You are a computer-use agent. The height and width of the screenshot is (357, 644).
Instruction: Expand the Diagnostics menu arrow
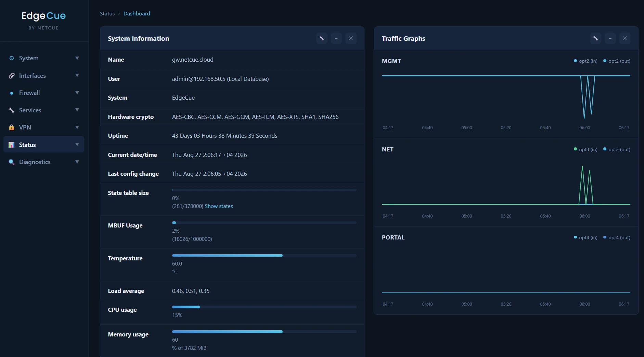click(x=77, y=162)
